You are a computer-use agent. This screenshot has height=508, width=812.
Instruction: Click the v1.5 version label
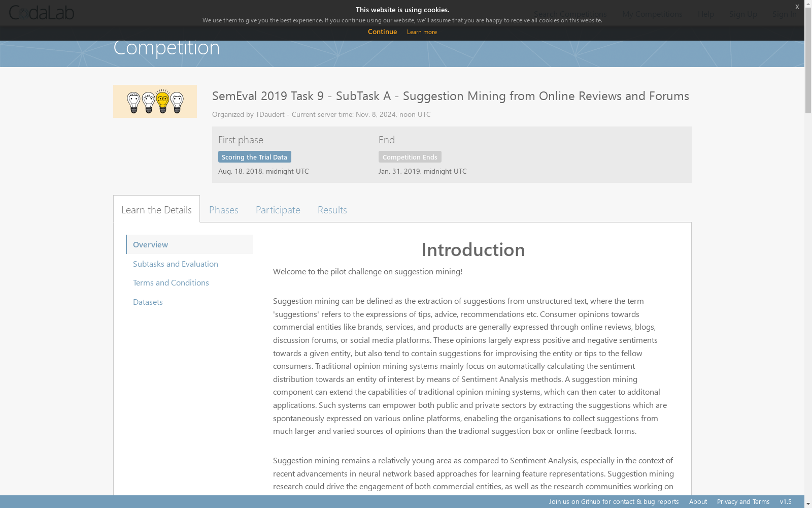[x=786, y=501]
